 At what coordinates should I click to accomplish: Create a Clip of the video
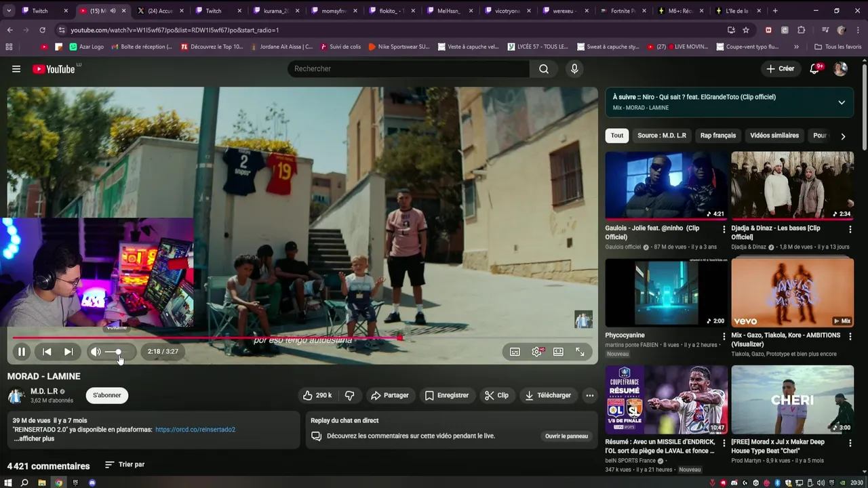point(496,395)
